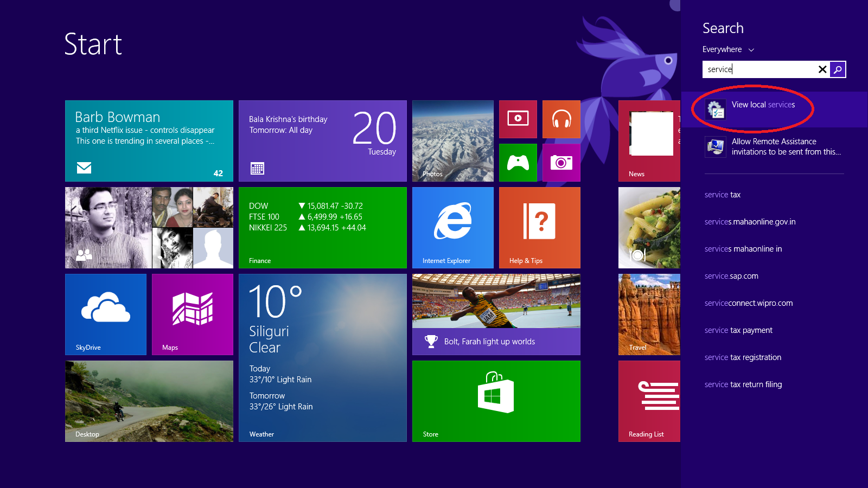This screenshot has width=868, height=488.
Task: Open the SkyDrive tile
Action: click(106, 314)
